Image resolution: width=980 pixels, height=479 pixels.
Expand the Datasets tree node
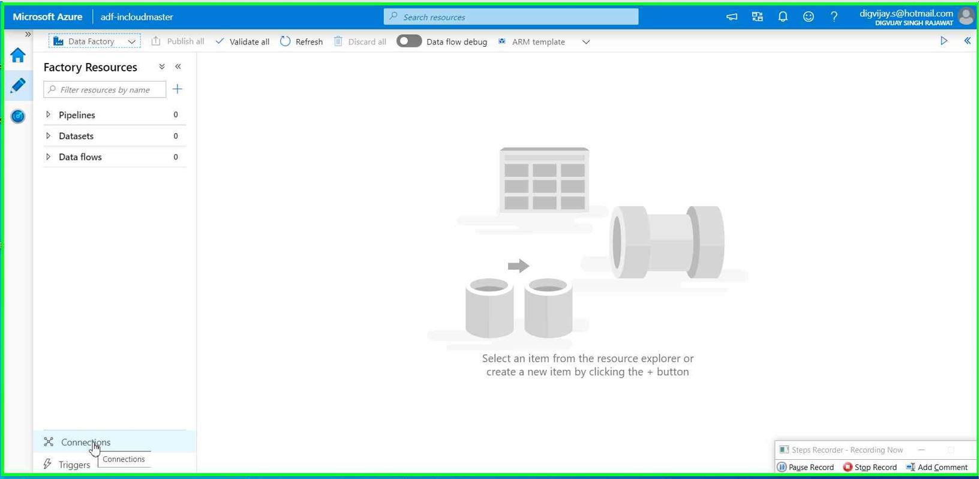click(49, 135)
